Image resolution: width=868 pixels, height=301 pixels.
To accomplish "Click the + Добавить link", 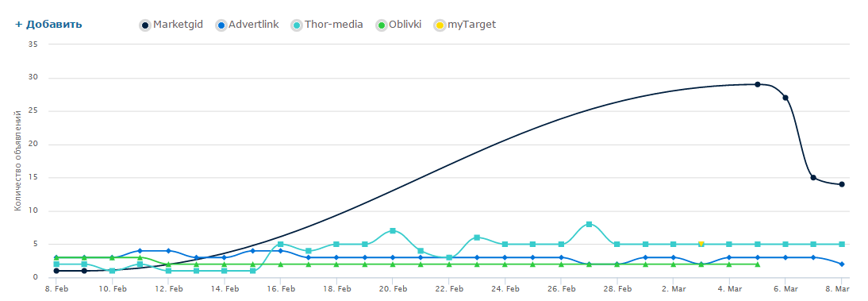I will point(48,25).
